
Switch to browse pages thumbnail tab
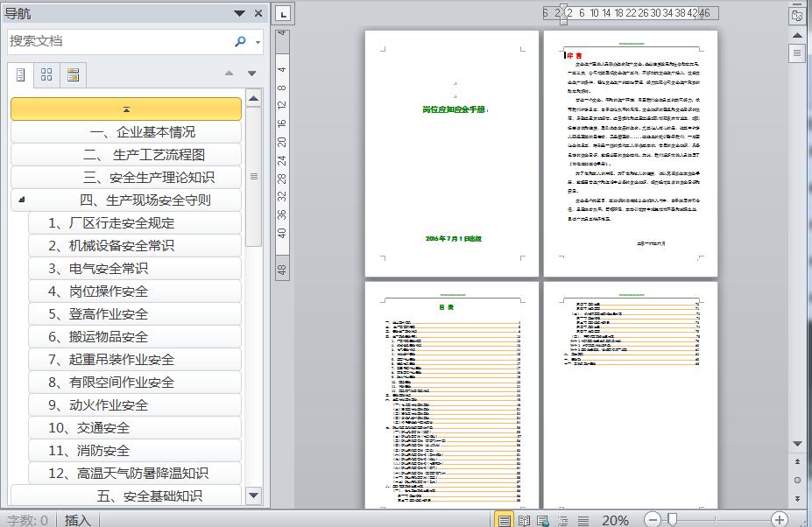click(x=46, y=74)
